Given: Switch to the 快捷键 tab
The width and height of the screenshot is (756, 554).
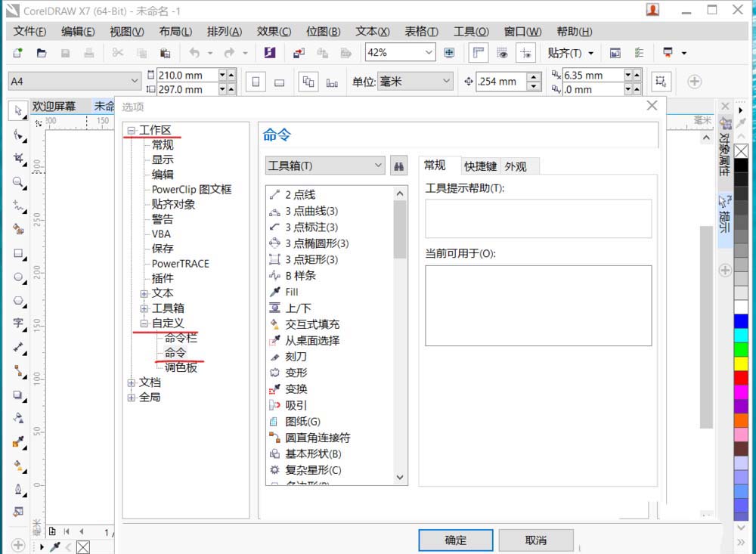Looking at the screenshot, I should coord(480,166).
